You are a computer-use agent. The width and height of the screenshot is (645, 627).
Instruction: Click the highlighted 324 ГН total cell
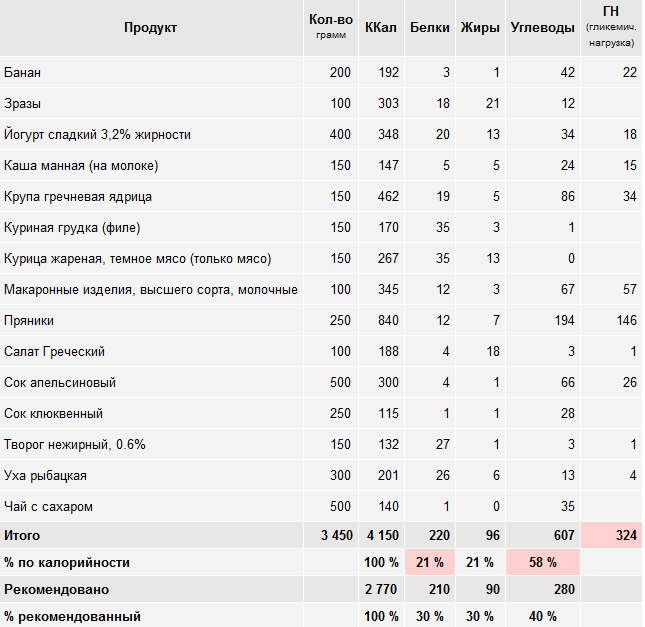[x=611, y=535]
